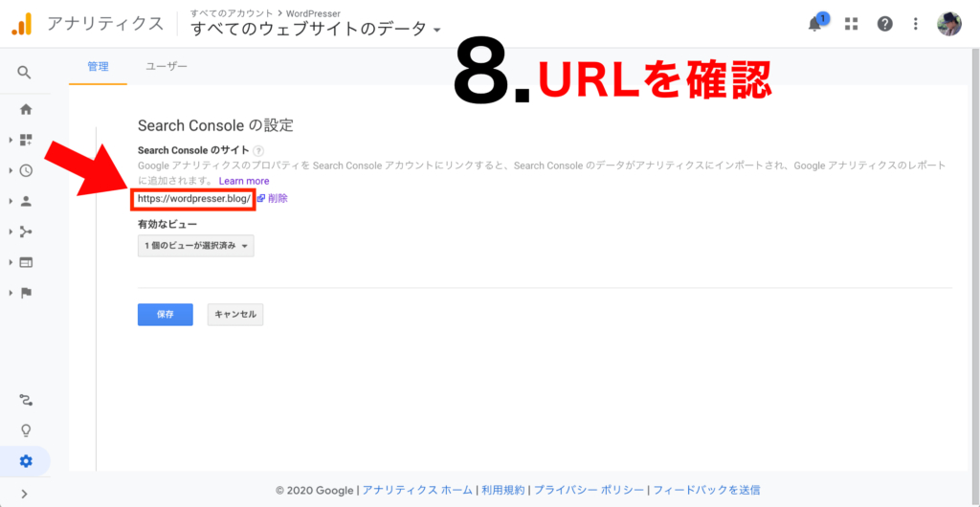Open the Discover lightbulb icon
Image resolution: width=980 pixels, height=507 pixels.
click(26, 430)
